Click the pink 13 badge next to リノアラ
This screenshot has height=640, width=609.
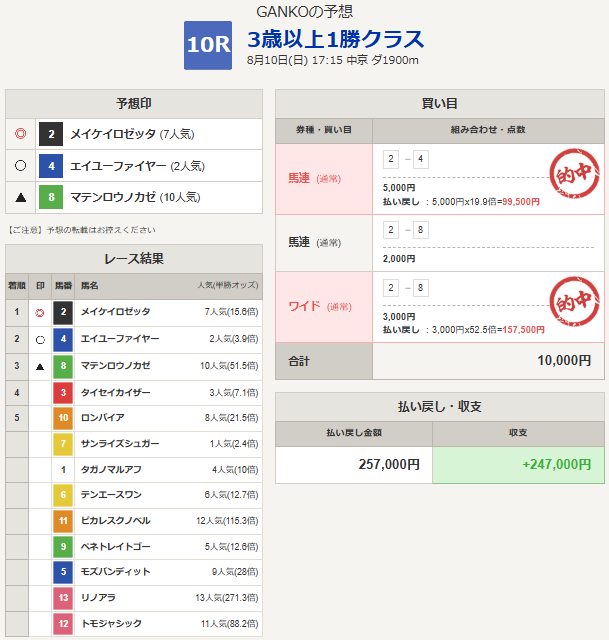click(63, 598)
